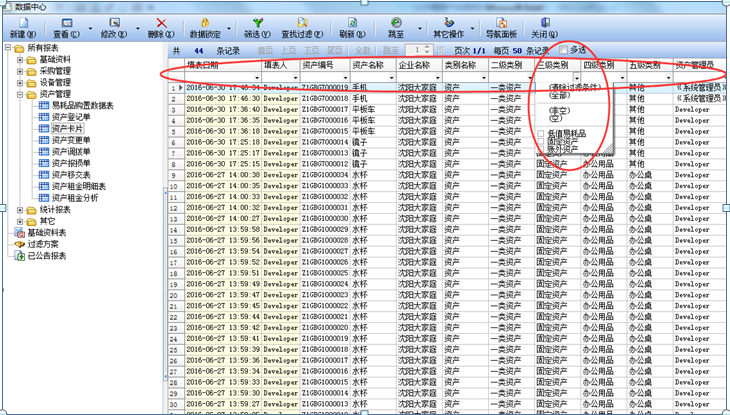This screenshot has height=415, width=730.
Task: Click the 筛选 filter funnel icon
Action: pos(258,22)
